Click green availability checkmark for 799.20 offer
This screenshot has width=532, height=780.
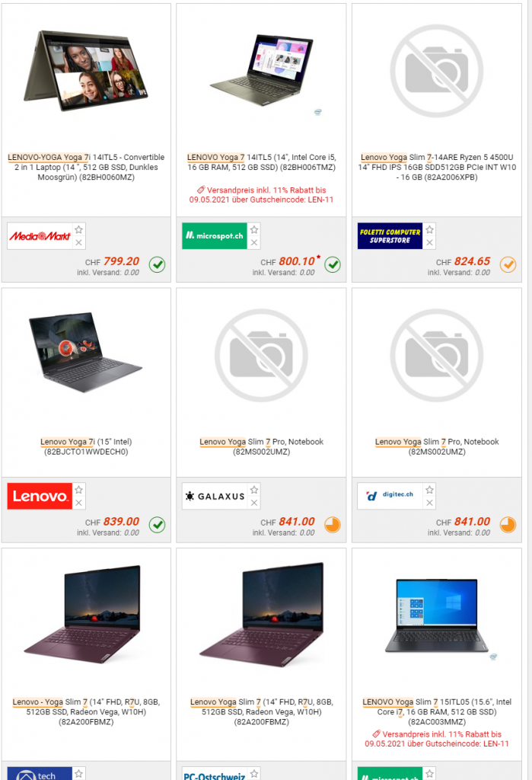pos(157,264)
